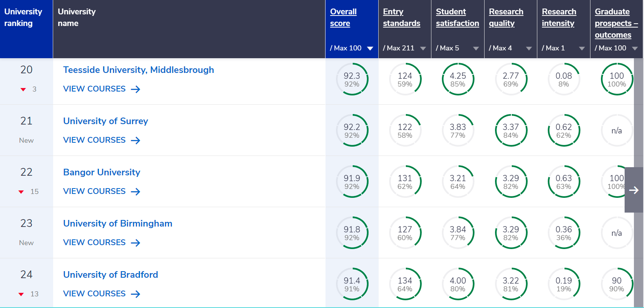This screenshot has width=644, height=308.
Task: Open University of Bradford page
Action: (111, 275)
